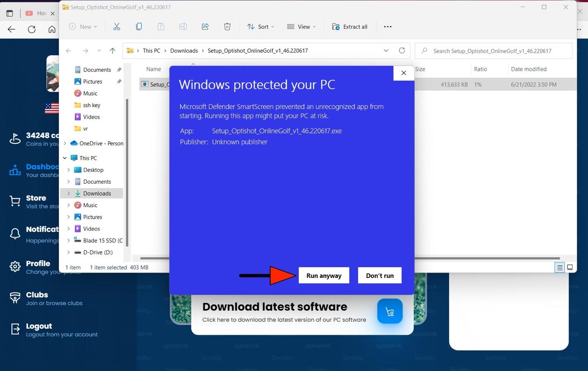The width and height of the screenshot is (588, 371).
Task: Click the Delete trash icon in Explorer
Action: point(227,27)
